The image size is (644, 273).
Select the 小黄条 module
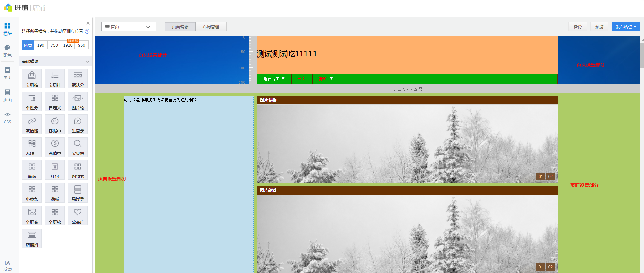[x=32, y=193]
